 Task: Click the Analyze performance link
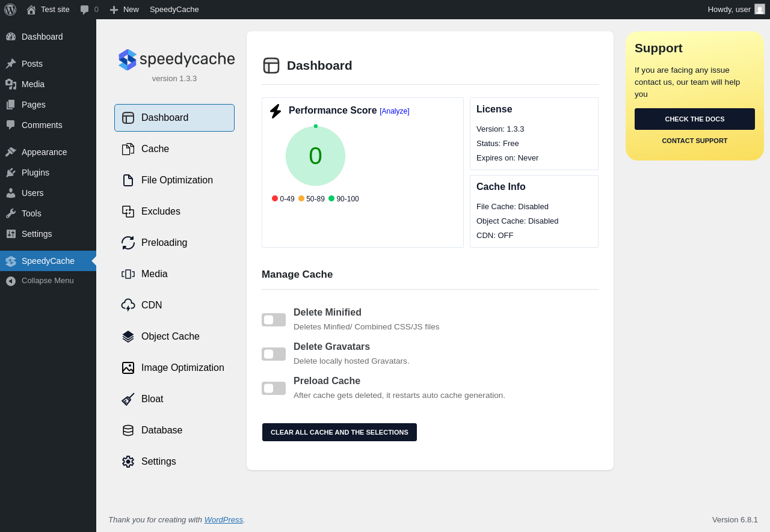tap(394, 111)
